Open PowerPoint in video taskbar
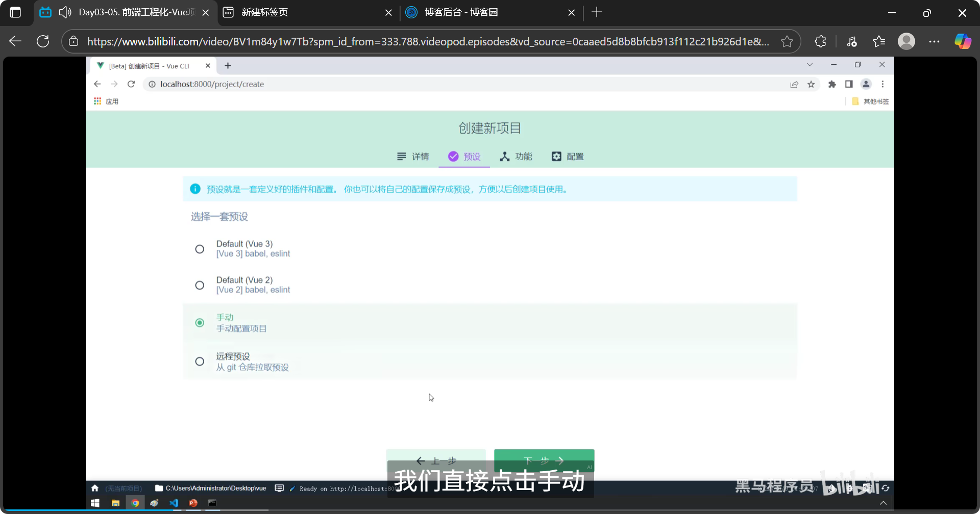The image size is (980, 514). [x=193, y=503]
